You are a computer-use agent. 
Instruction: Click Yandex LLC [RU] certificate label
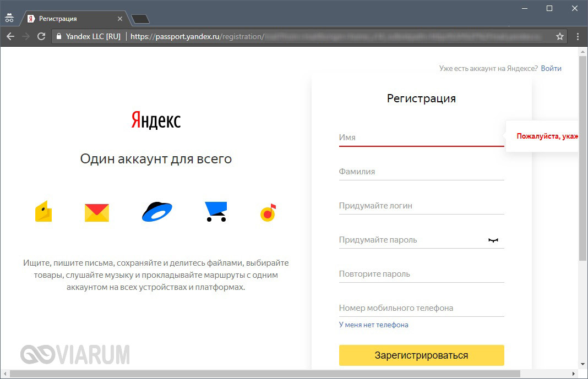pyautogui.click(x=93, y=36)
